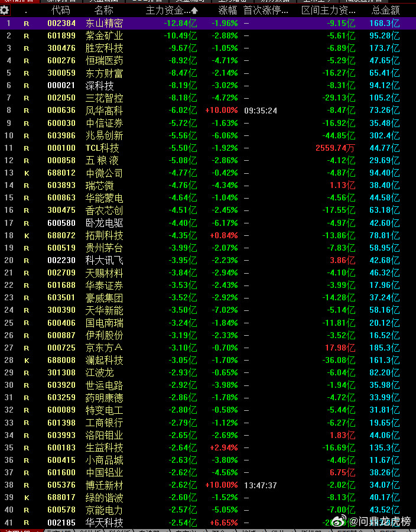
Task: Select stock name 工商银行
Action: pyautogui.click(x=104, y=423)
